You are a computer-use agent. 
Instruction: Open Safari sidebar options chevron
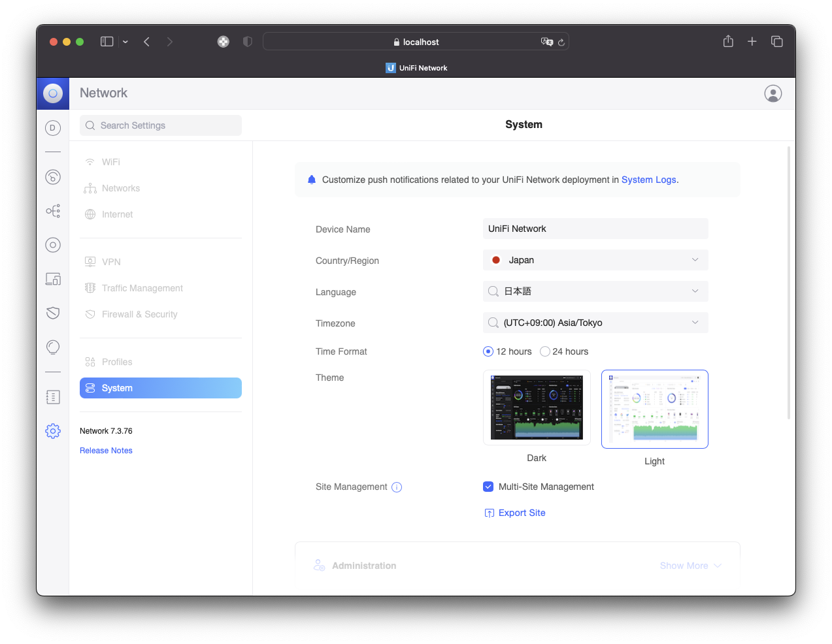[125, 42]
